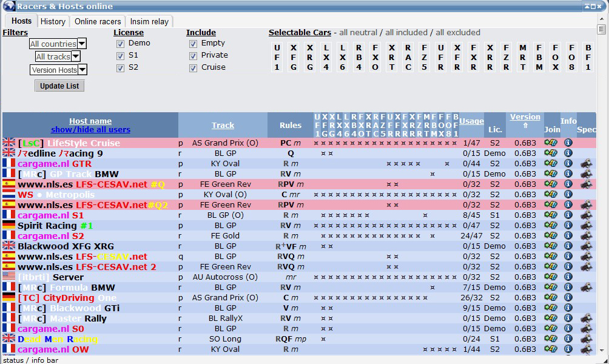Image resolution: width=609 pixels, height=364 pixels.
Task: Toggle the Include Cruise checkbox
Action: [193, 68]
